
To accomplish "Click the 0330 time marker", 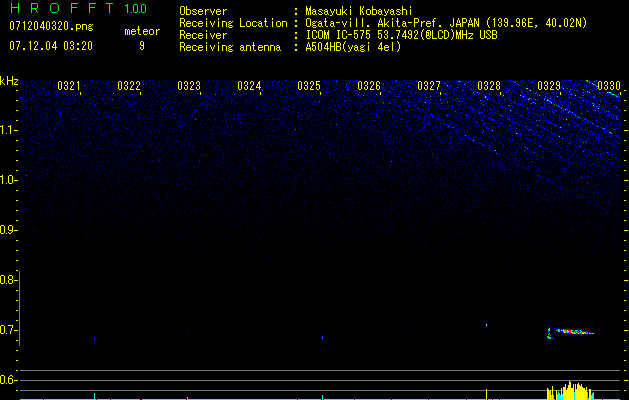I will (609, 86).
